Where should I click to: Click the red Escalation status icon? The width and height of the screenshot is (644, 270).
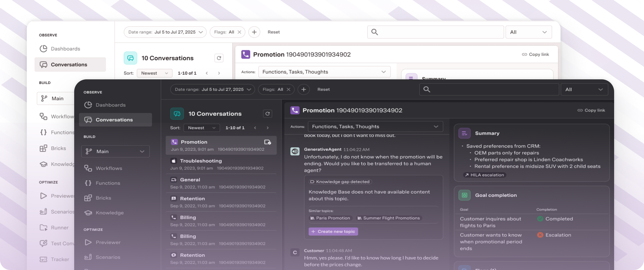click(540, 235)
